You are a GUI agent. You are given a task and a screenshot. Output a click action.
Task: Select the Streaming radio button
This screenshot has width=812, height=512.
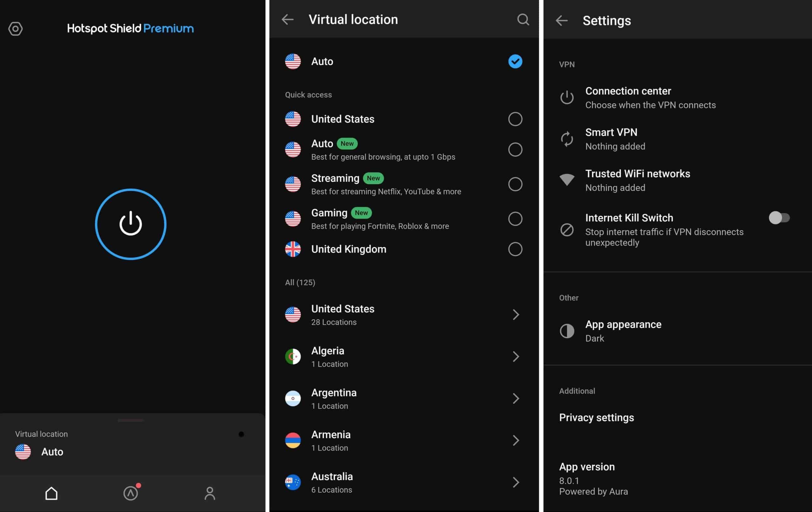pyautogui.click(x=515, y=185)
